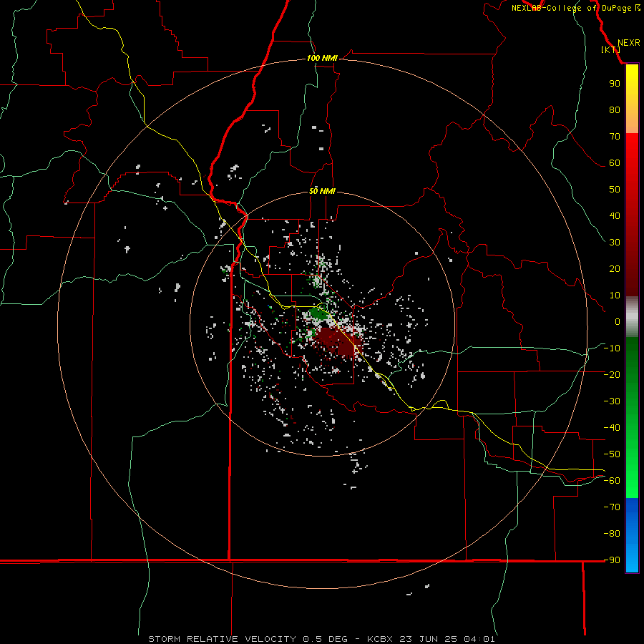Click the 0 value on velocity scale
The height and width of the screenshot is (644, 644).
[618, 321]
